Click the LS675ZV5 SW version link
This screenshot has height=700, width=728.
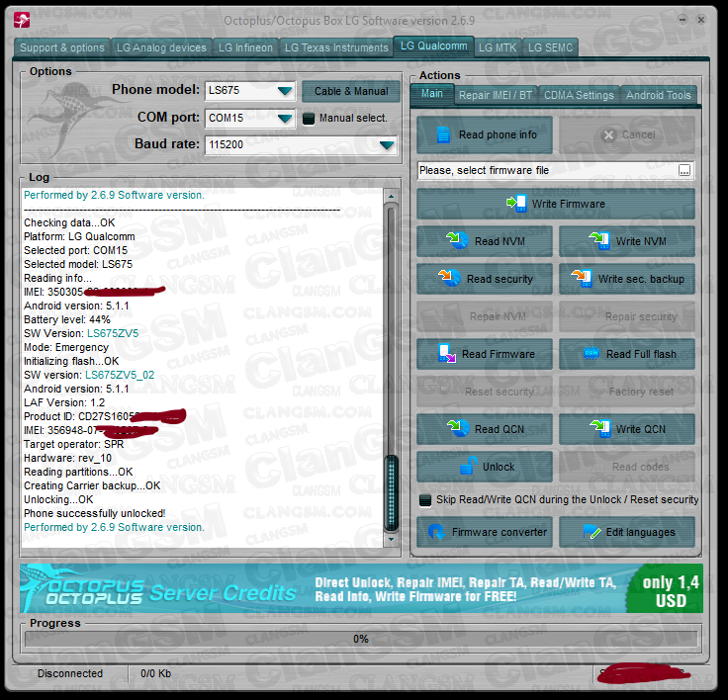(113, 333)
